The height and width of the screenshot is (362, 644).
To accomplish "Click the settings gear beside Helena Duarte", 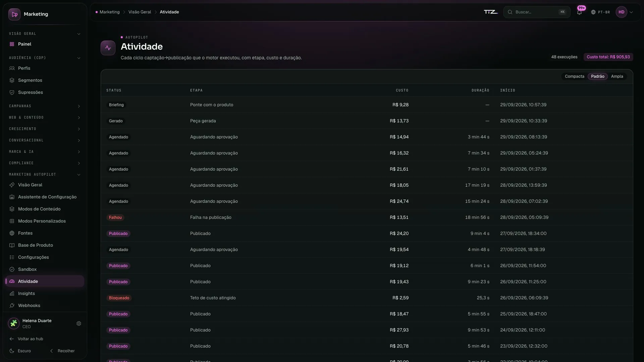I will pyautogui.click(x=79, y=323).
